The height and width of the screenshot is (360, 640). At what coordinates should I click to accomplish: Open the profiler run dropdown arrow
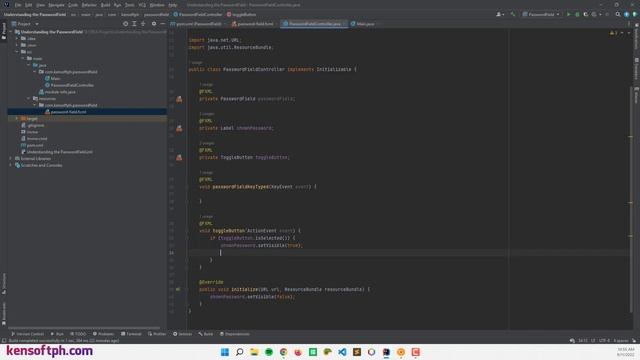point(600,14)
